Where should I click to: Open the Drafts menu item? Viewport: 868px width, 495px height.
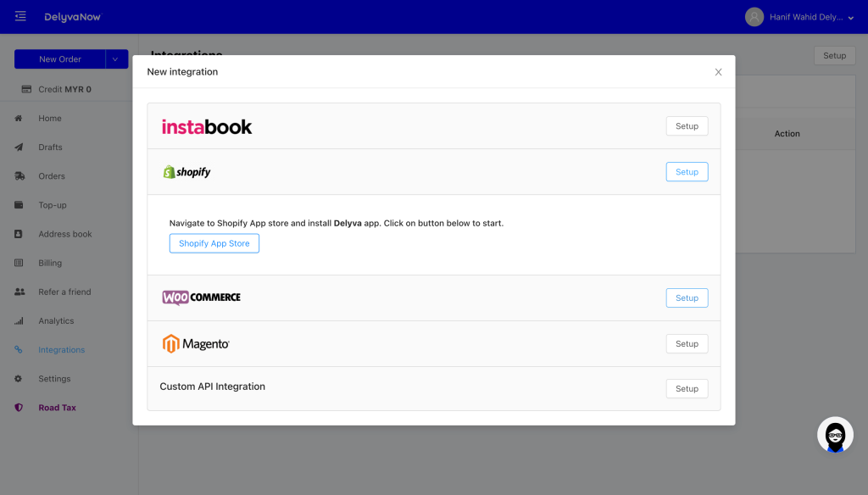point(50,147)
